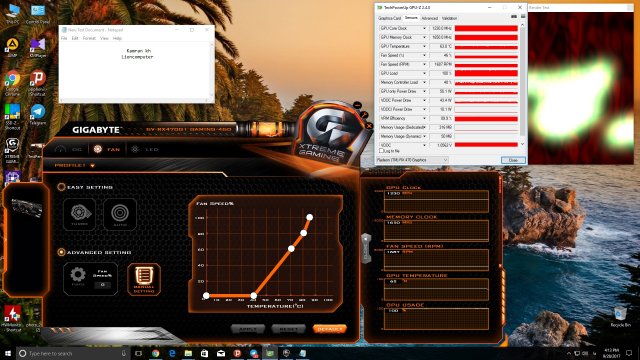This screenshot has width=640, height=360.
Task: Open Microsoft Store from the taskbar
Action: pos(204,353)
